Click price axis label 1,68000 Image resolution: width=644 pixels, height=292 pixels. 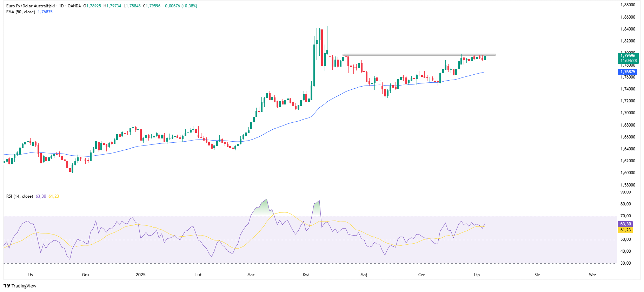(x=628, y=125)
